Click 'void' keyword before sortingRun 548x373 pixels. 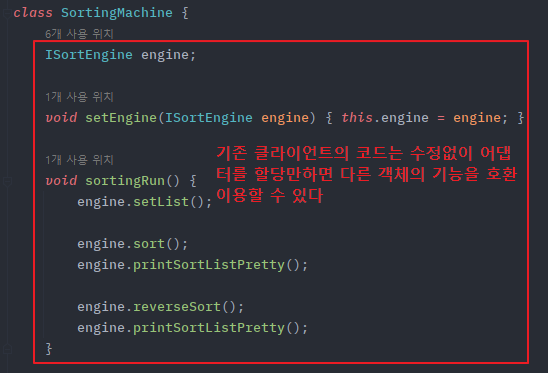(61, 181)
